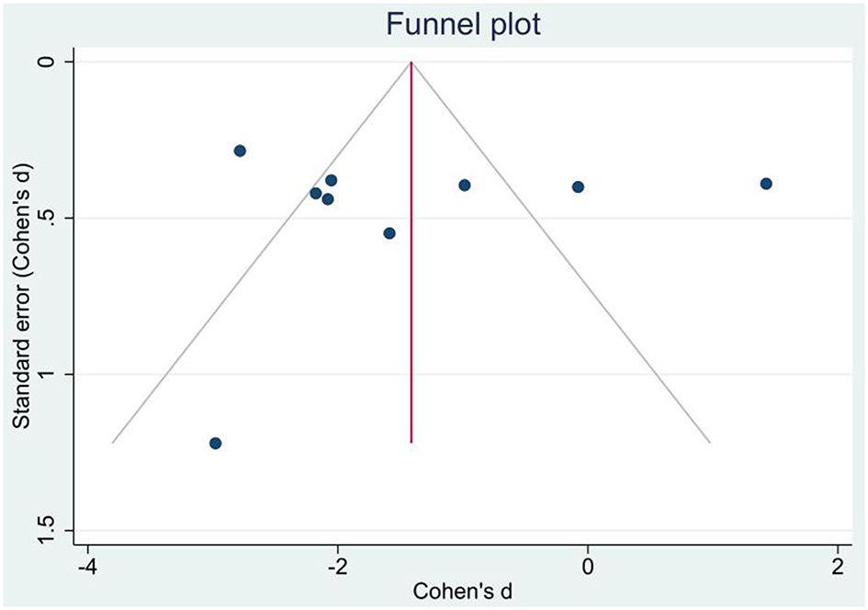Screen dimensions: 868x610
Task: Pick the data point near Cohen's d -1
Action: point(465,185)
